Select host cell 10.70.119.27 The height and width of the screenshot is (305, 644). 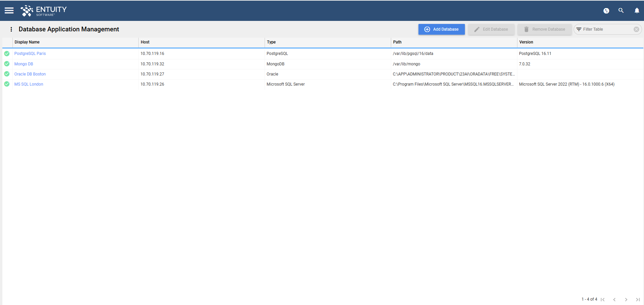[x=201, y=74]
